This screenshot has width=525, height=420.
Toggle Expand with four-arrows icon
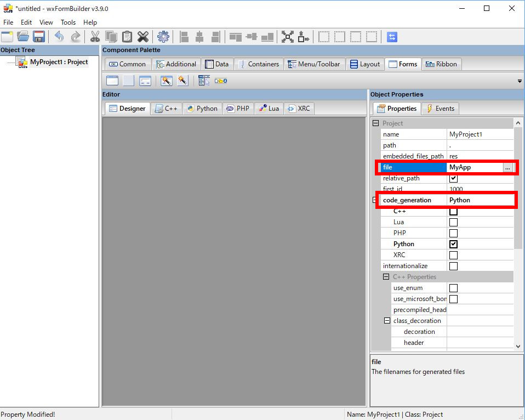(x=287, y=37)
